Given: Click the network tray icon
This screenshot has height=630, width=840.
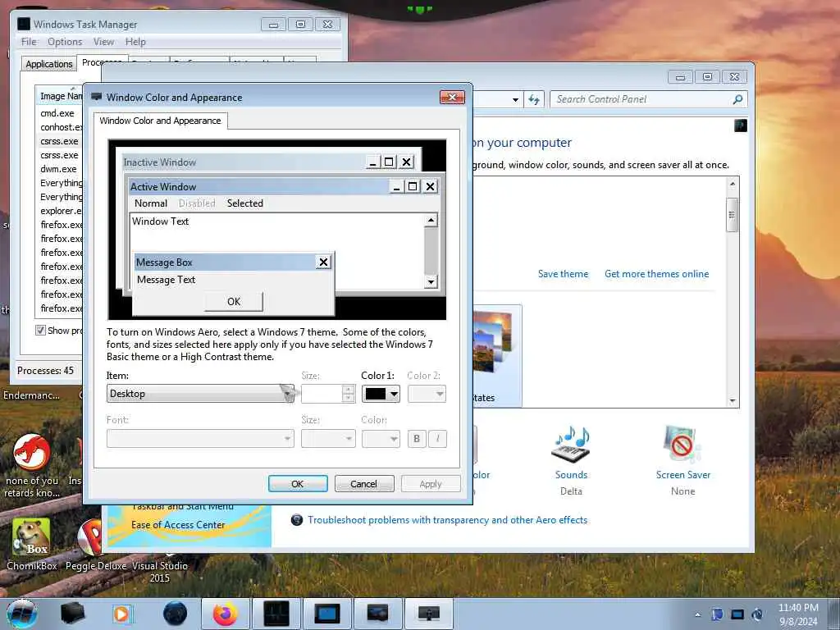Looking at the screenshot, I should coord(737,614).
